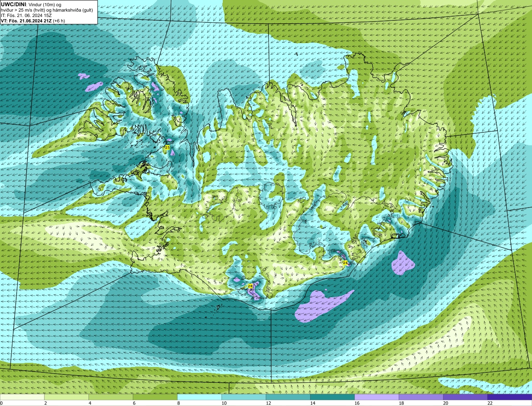This screenshot has height=406, width=532.
Task: Click the 18–20 m/s purple legend swatch
Action: [421, 397]
